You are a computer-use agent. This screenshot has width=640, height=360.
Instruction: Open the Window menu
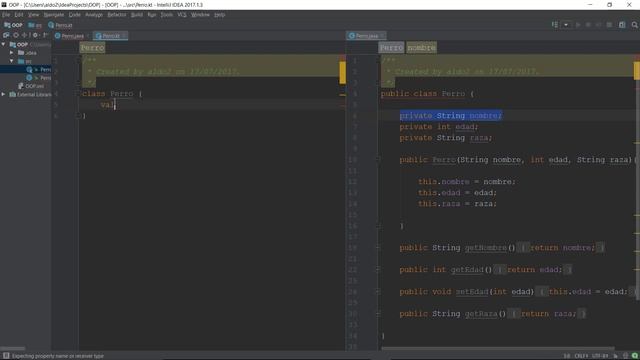(200, 15)
